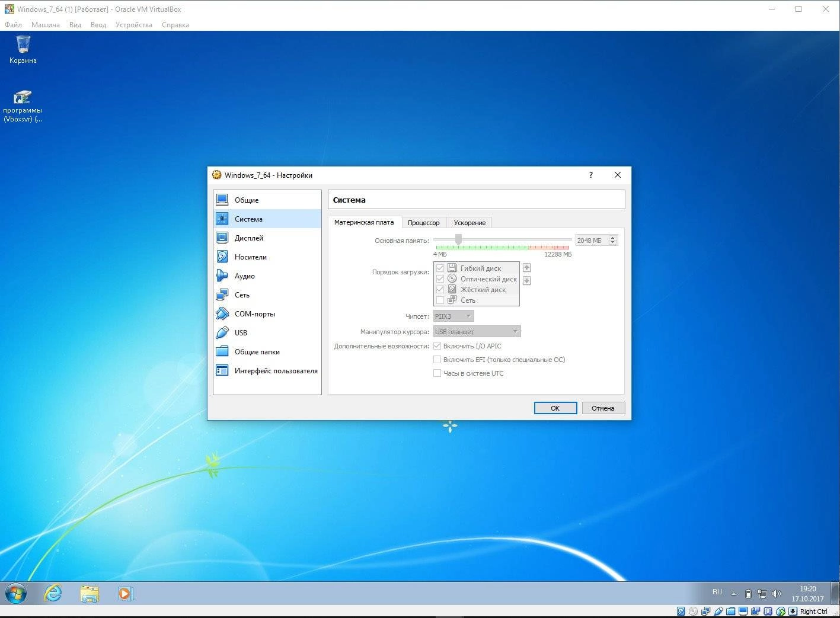Click the USB status bar icon
The height and width of the screenshot is (618, 840).
pos(718,611)
